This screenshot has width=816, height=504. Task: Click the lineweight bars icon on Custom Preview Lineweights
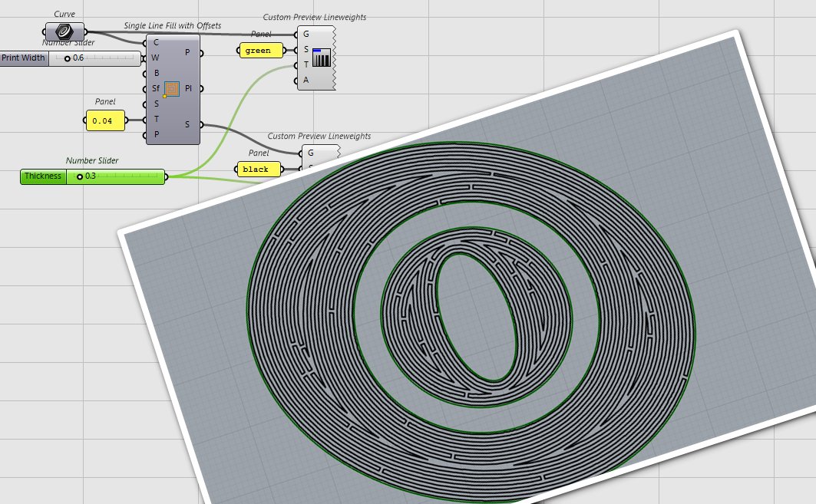322,58
